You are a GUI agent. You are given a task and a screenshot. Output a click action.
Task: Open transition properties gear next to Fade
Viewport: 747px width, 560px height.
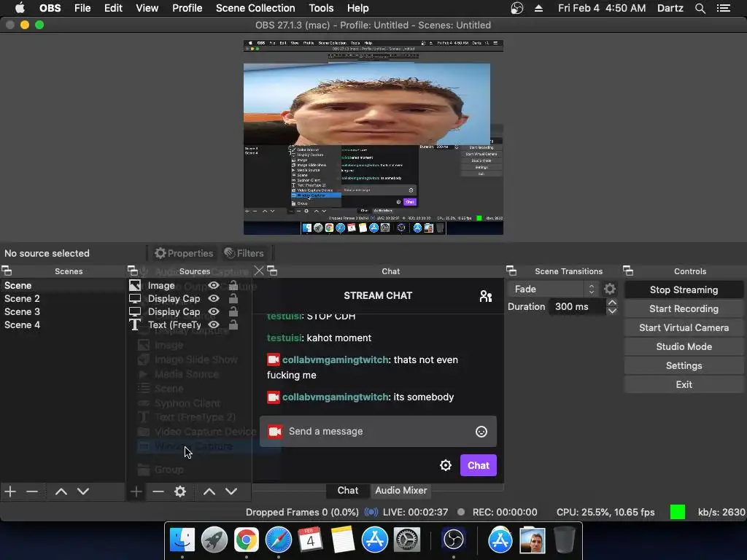610,289
